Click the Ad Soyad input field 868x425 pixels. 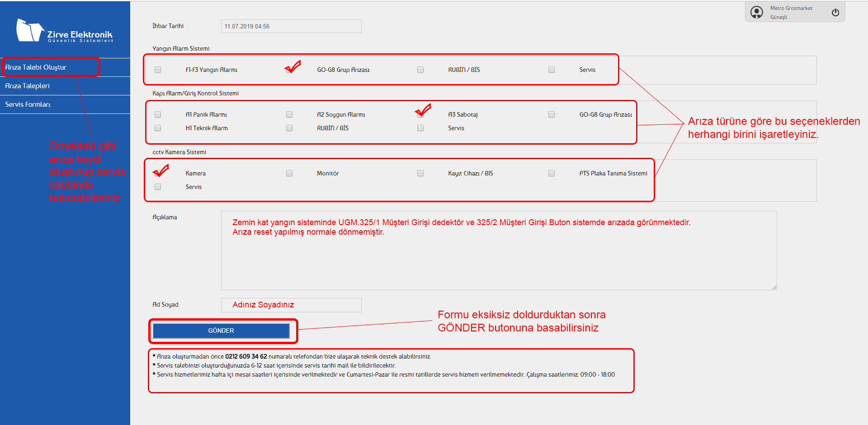(x=291, y=305)
